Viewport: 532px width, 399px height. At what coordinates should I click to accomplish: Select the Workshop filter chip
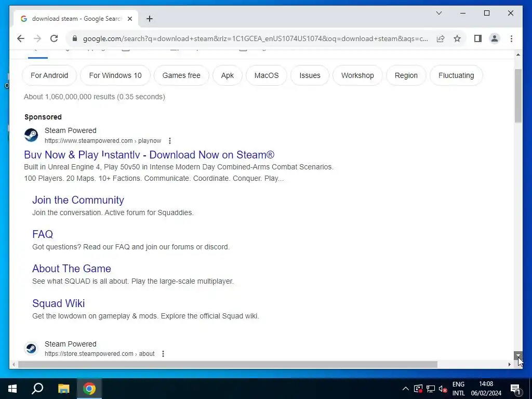point(357,75)
